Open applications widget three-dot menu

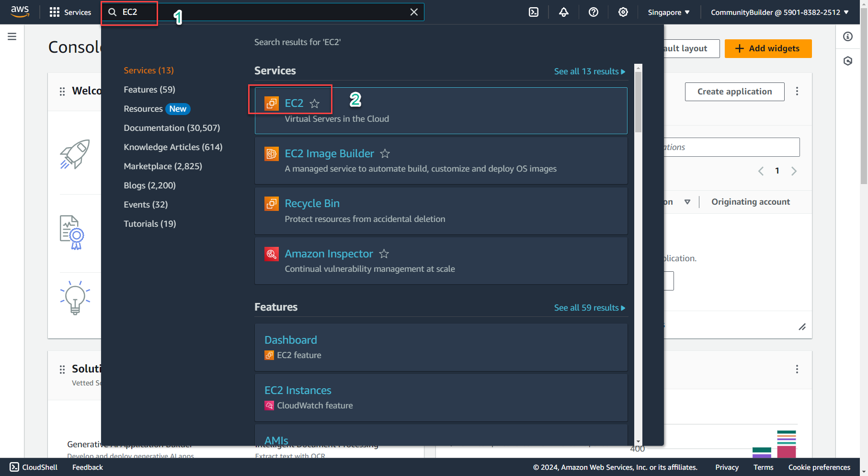797,91
